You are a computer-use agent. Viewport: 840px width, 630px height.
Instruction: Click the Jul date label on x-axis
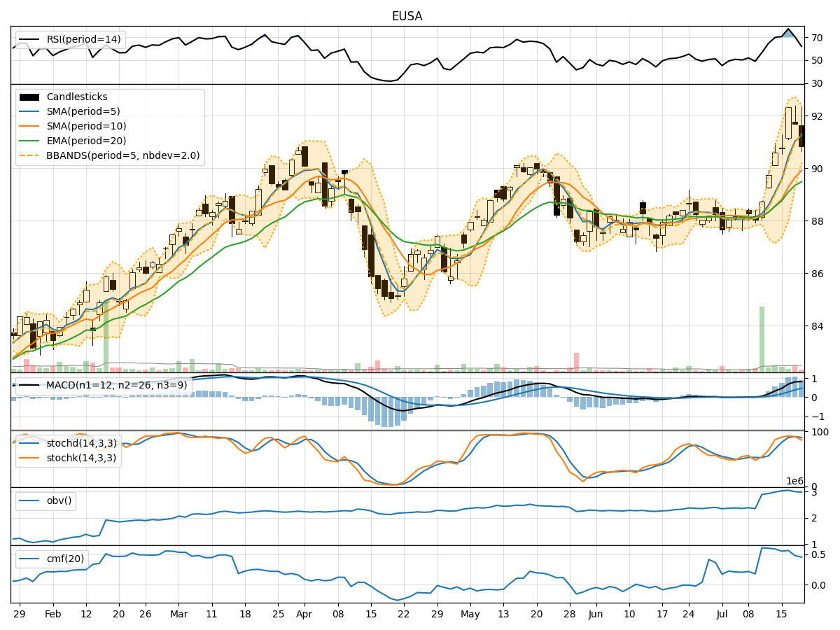pyautogui.click(x=722, y=613)
